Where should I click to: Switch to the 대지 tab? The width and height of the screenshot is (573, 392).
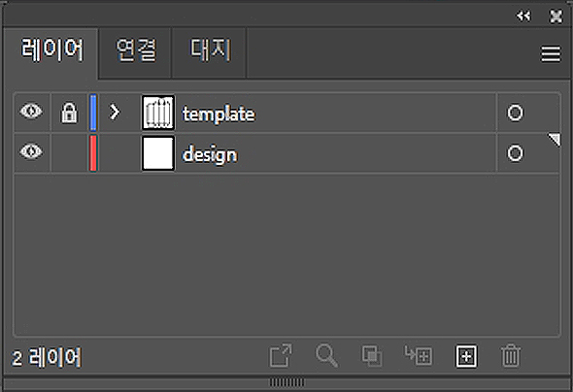210,50
